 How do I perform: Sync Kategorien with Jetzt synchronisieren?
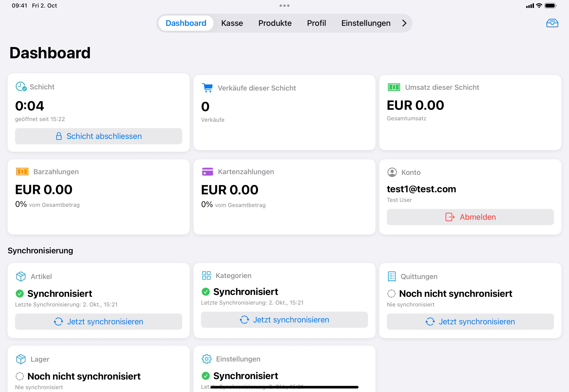[x=284, y=320]
